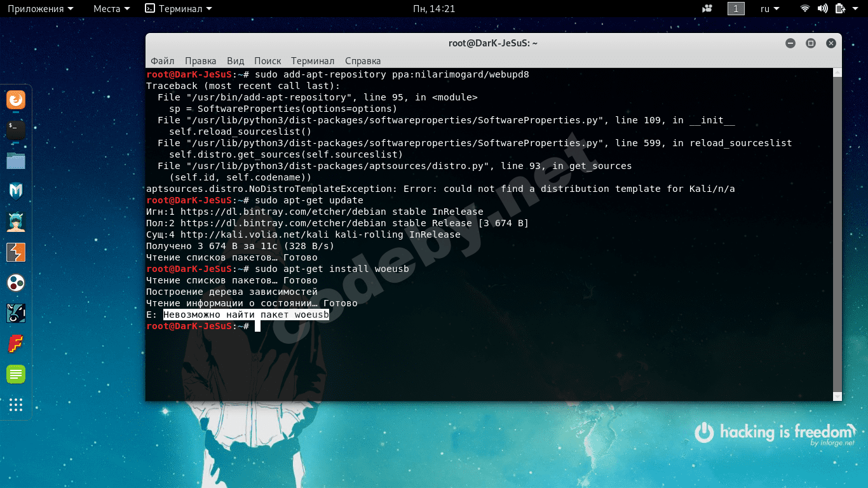The height and width of the screenshot is (488, 868).
Task: Open the Терминал menu in the terminal menubar
Action: point(313,61)
